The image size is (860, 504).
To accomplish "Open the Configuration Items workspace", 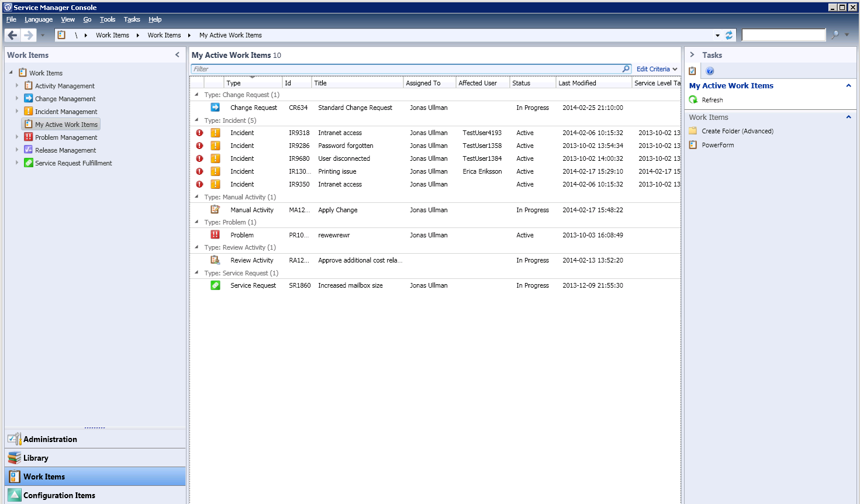I will pyautogui.click(x=95, y=495).
